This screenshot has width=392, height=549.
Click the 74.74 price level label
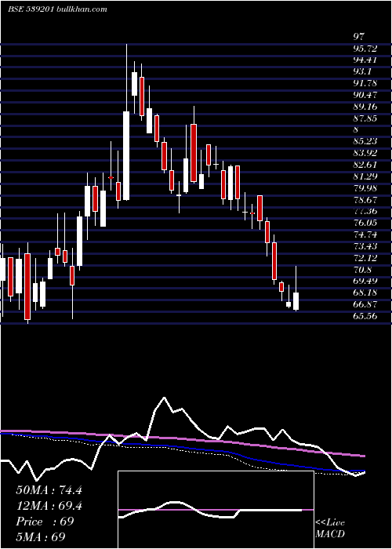[365, 235]
